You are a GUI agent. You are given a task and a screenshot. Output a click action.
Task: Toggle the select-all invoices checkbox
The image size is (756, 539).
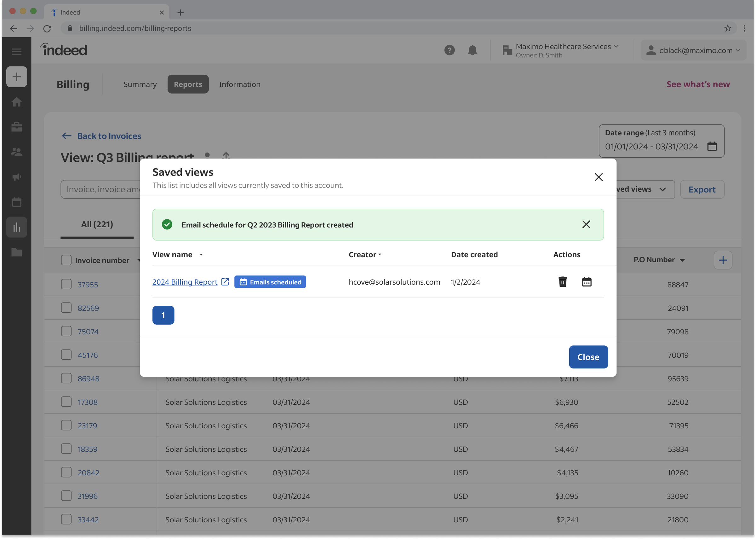pos(66,260)
